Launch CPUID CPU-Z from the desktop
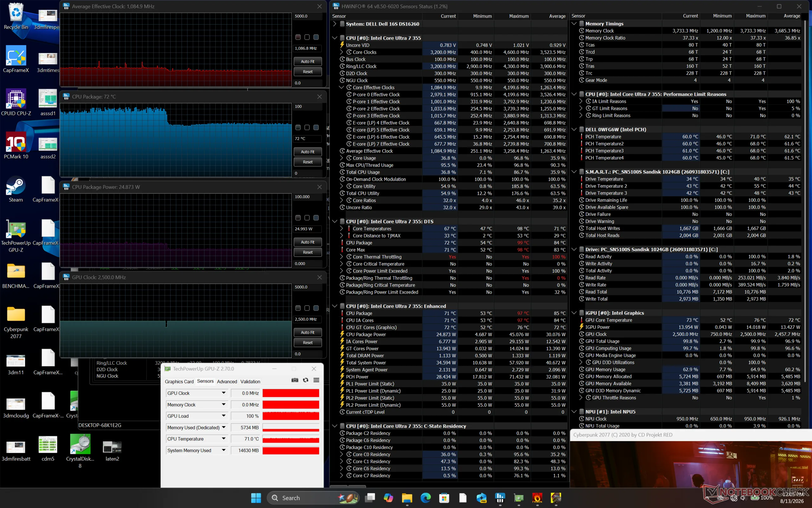This screenshot has height=508, width=812. (x=16, y=103)
